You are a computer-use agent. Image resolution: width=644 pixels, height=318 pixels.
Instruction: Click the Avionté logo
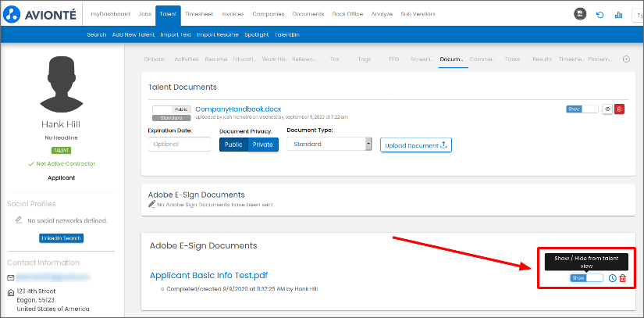click(41, 14)
